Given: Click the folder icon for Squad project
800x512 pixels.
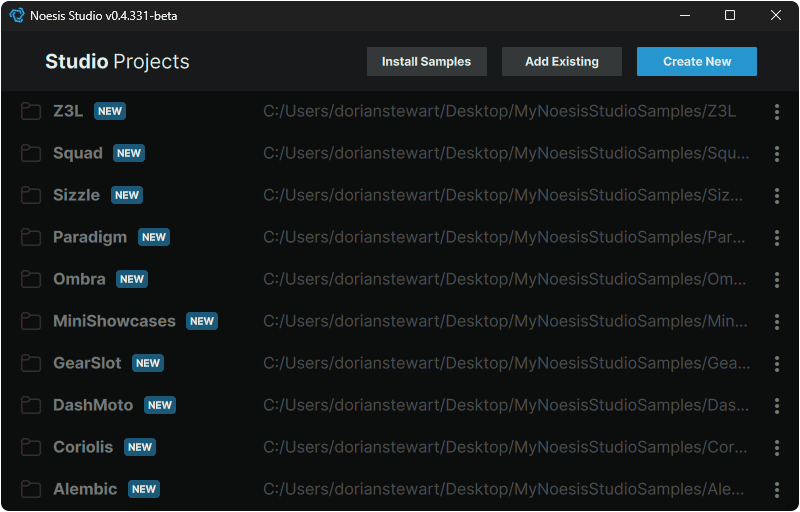Looking at the screenshot, I should click(x=31, y=153).
